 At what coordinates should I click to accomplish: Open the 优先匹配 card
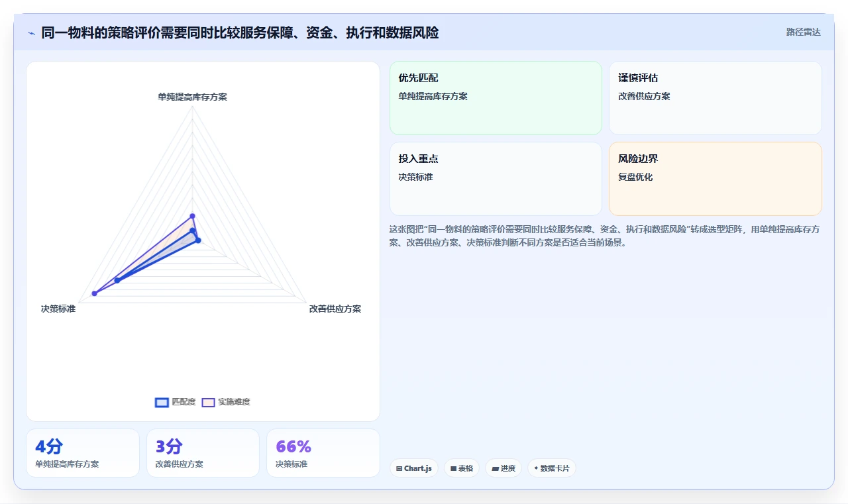tap(496, 98)
